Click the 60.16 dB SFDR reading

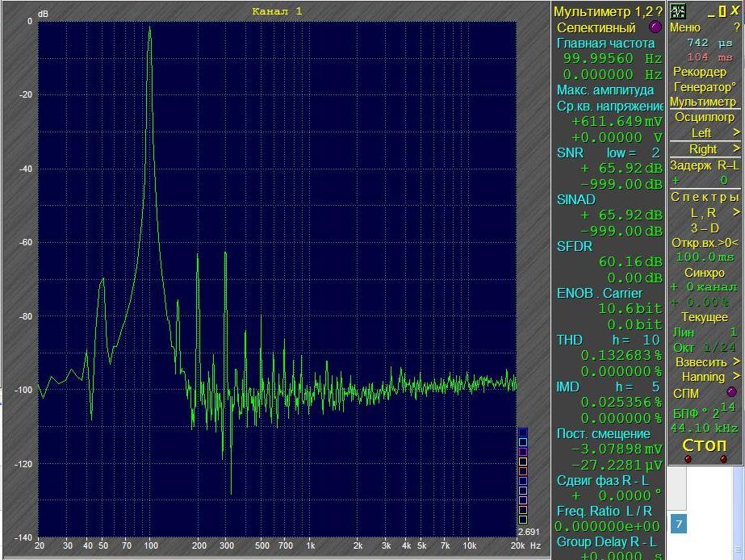click(630, 261)
